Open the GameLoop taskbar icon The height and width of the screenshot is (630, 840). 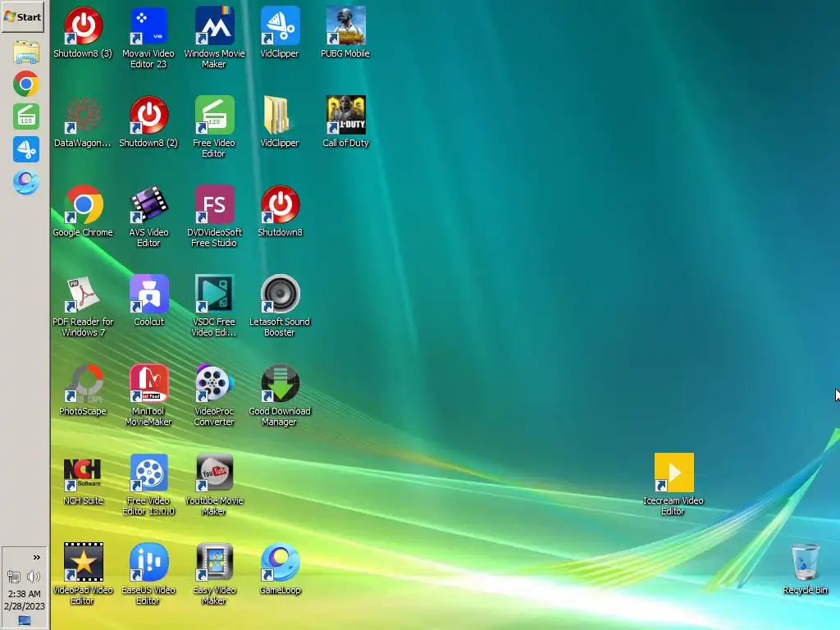click(25, 182)
